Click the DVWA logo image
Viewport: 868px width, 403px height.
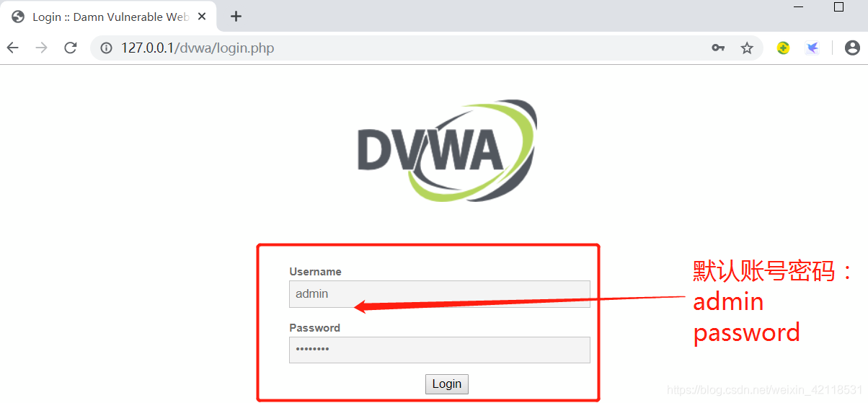447,150
